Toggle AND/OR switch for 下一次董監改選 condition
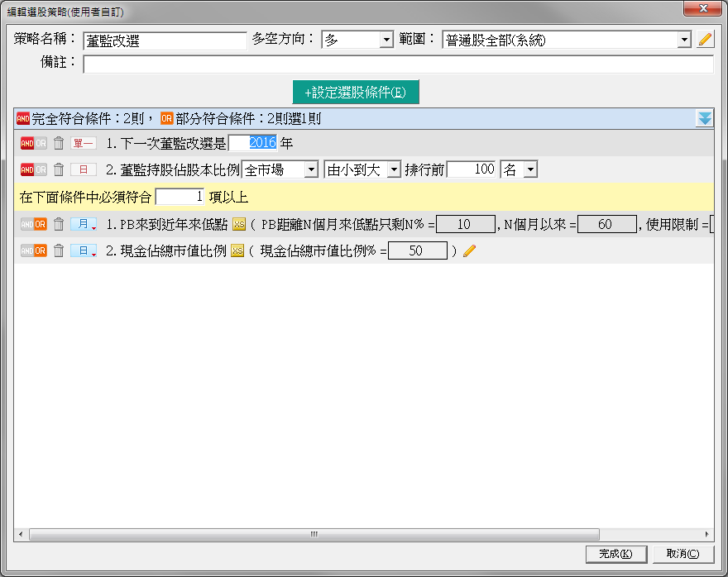This screenshot has width=728, height=577. pyautogui.click(x=33, y=143)
